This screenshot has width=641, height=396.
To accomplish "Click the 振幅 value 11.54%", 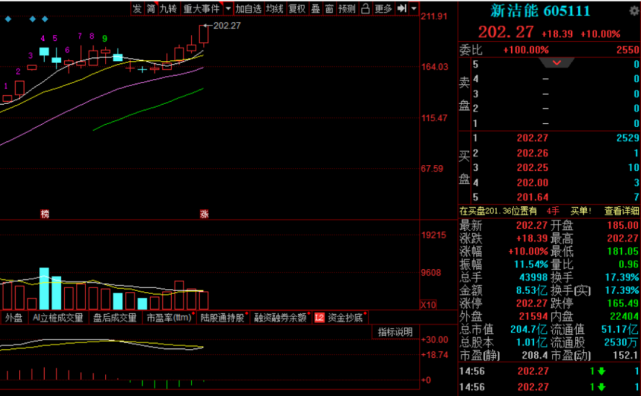I will pos(531,264).
